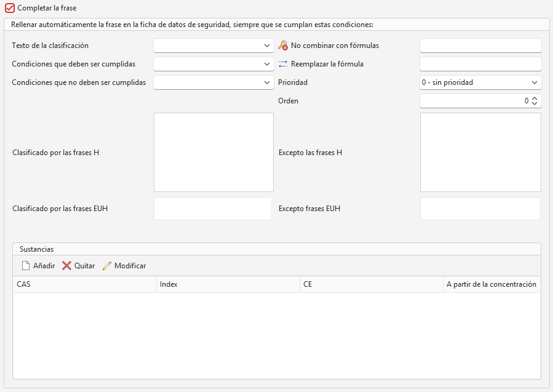Screen dimensions: 553x392
Task: Click the Clasificado por las frases EUH field
Action: point(213,209)
